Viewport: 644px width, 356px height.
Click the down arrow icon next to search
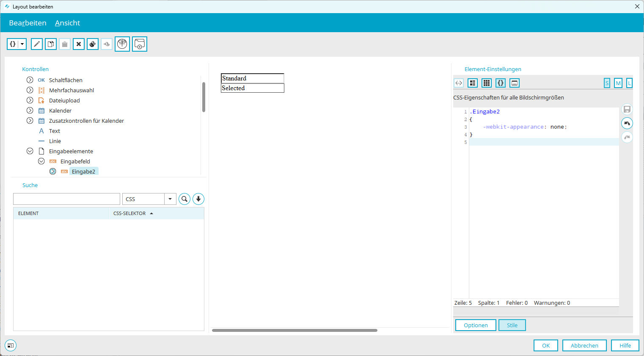(x=198, y=199)
